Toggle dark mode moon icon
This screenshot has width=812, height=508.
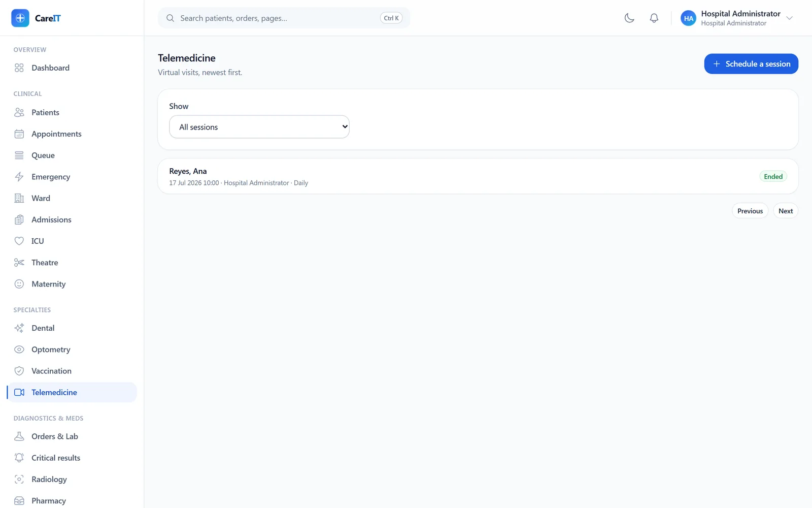click(629, 18)
